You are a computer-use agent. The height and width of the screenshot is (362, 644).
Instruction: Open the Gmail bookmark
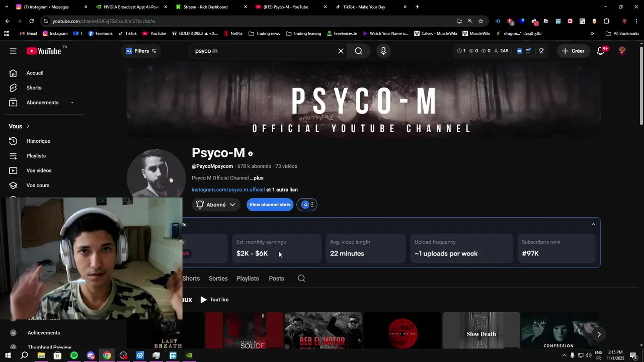28,34
